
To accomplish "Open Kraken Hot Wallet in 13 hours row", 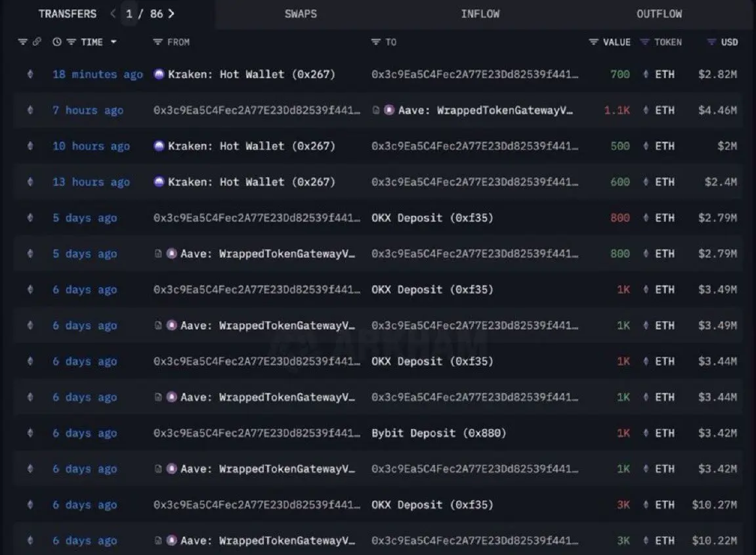I will 251,182.
